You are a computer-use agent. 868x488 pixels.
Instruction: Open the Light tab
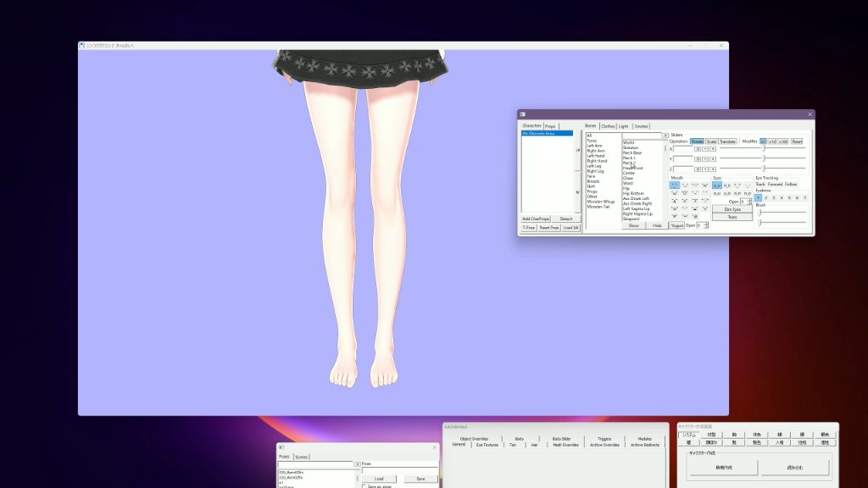point(624,126)
